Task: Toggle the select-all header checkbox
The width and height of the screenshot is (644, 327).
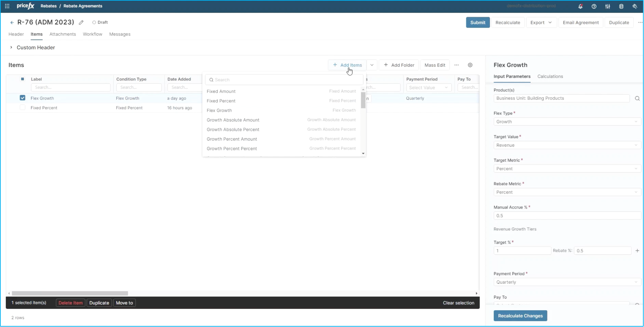Action: [23, 79]
